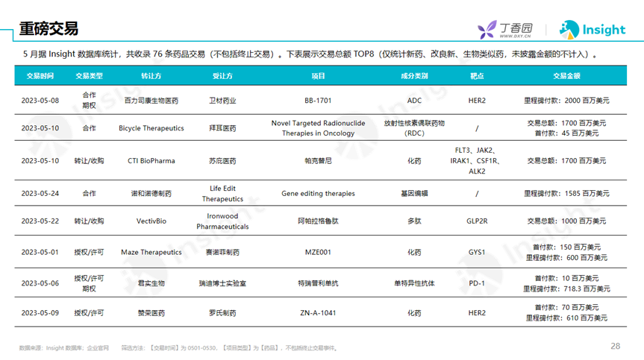Click the 受让方 column header

(x=222, y=76)
